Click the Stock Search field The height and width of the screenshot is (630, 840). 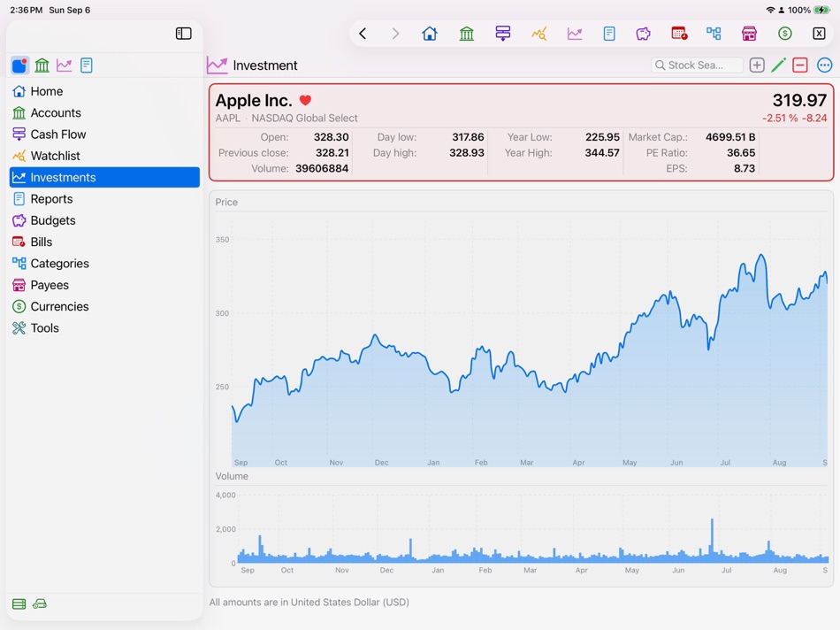(x=697, y=65)
